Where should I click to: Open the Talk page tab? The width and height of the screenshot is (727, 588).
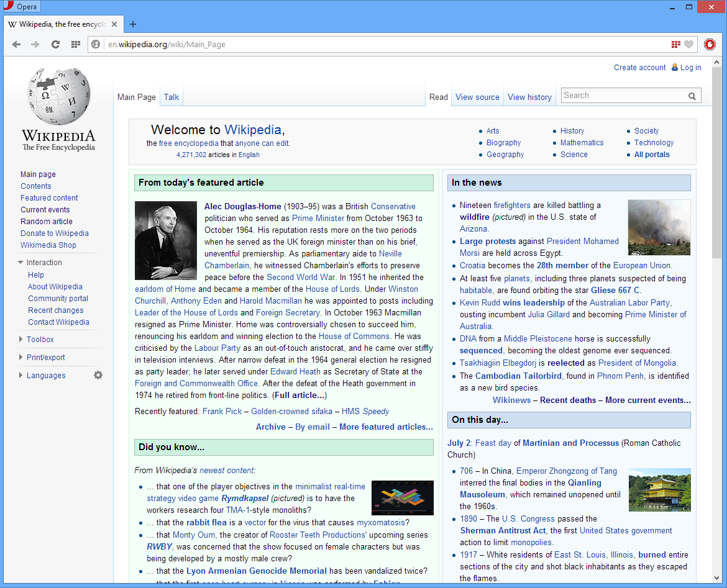pyautogui.click(x=171, y=97)
